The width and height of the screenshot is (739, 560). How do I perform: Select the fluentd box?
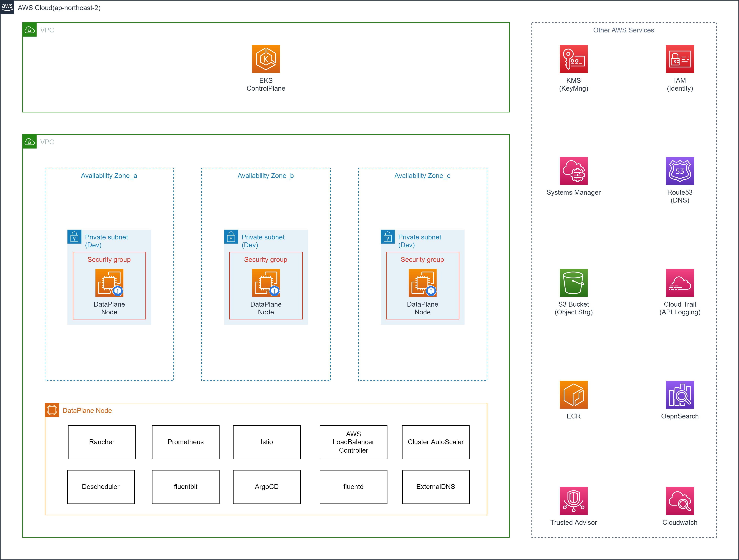[354, 487]
